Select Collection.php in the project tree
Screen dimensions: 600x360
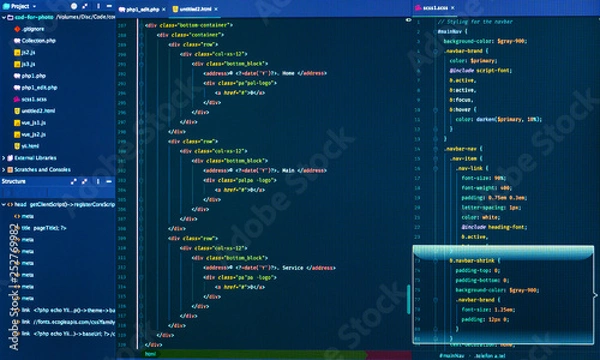39,41
